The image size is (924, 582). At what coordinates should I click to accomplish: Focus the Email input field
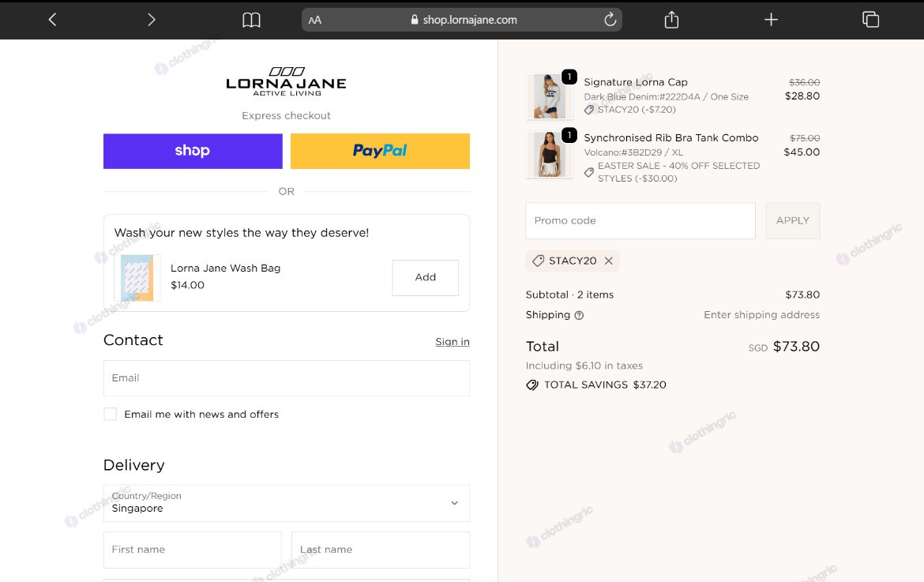click(x=287, y=378)
